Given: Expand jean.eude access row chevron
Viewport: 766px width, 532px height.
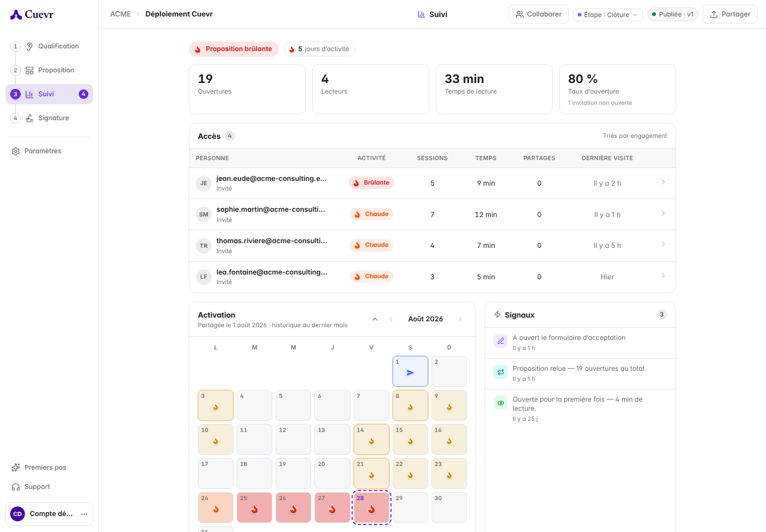Looking at the screenshot, I should (x=663, y=182).
